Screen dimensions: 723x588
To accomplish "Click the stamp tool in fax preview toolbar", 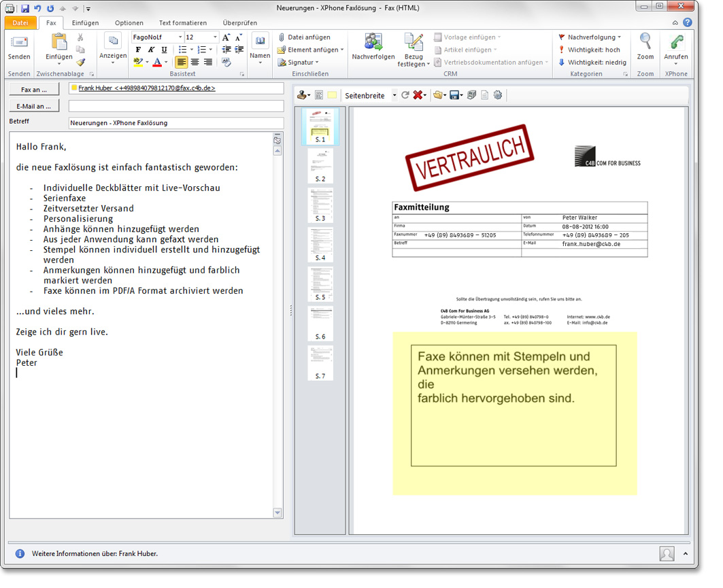I will point(302,95).
